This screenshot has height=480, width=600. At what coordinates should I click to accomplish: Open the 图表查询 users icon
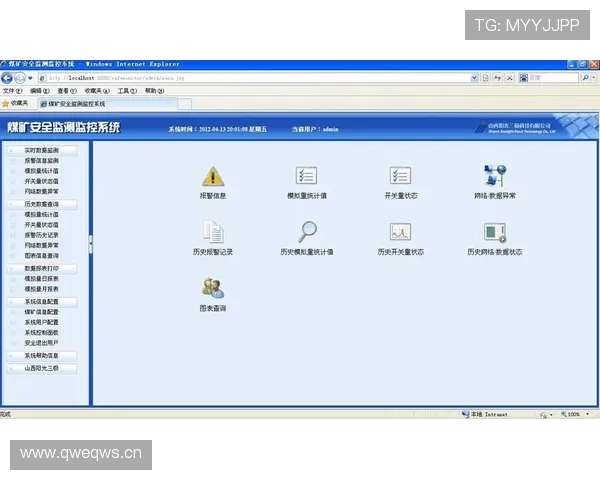(213, 289)
